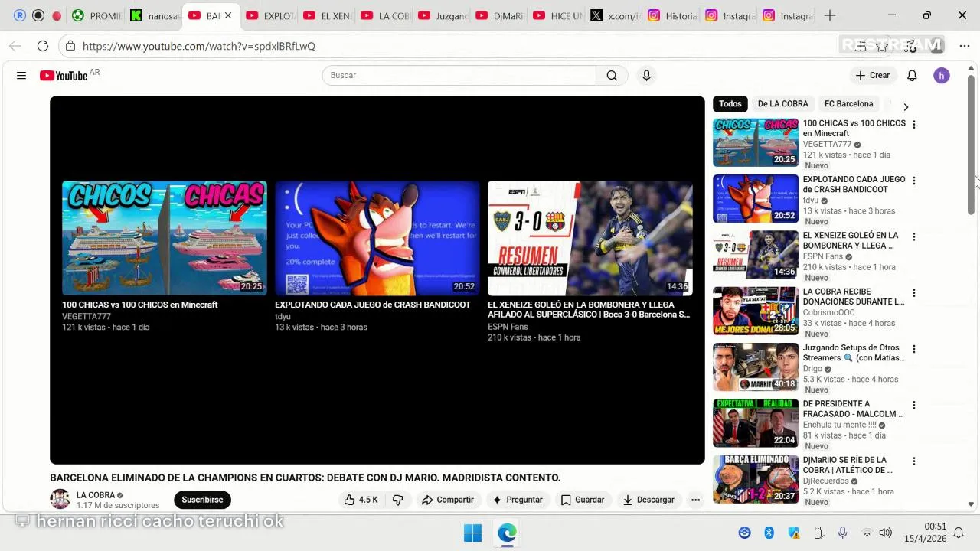Viewport: 980px width, 551px height.
Task: Reload the page with refresh icon
Action: tap(43, 46)
